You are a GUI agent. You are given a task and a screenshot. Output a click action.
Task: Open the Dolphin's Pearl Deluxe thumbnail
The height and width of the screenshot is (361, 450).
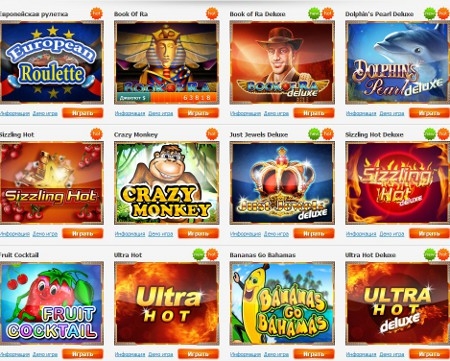coord(398,62)
